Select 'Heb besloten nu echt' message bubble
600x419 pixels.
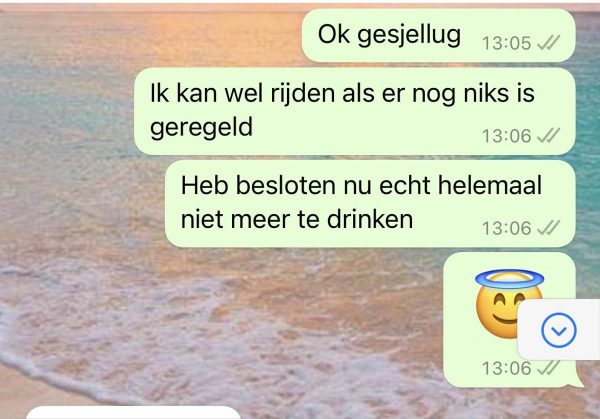(x=370, y=204)
